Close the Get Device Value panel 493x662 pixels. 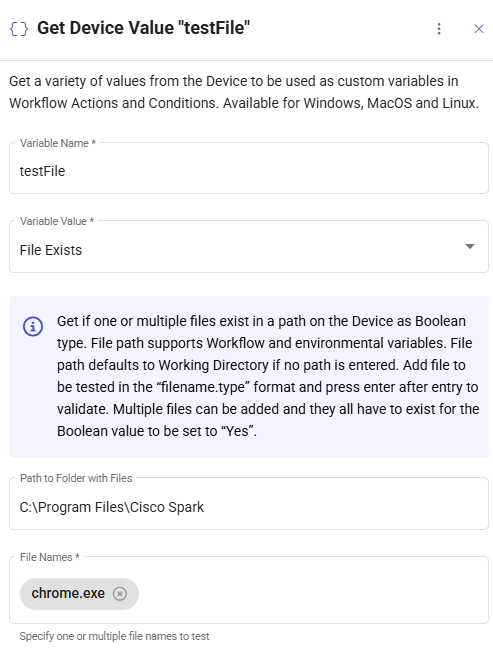coord(479,29)
